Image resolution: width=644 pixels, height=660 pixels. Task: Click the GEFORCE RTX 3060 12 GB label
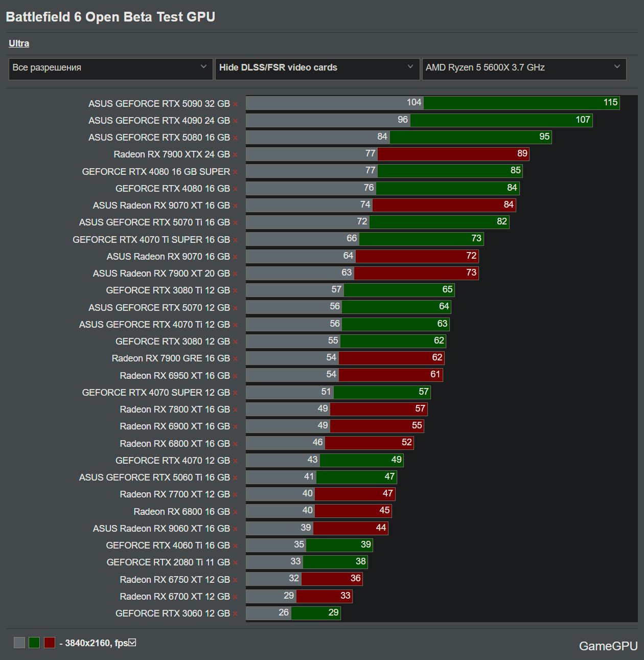click(x=173, y=613)
